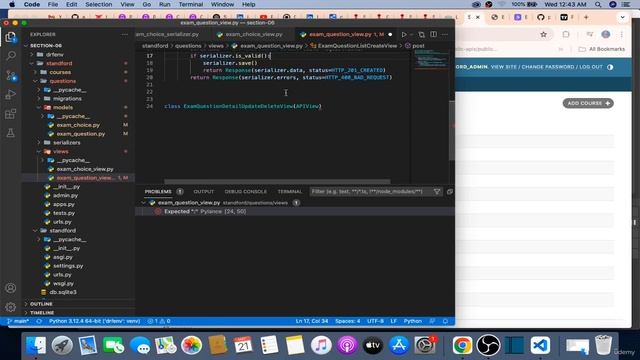
Task: Open db.sqlite3 in the explorer
Action: [x=63, y=292]
